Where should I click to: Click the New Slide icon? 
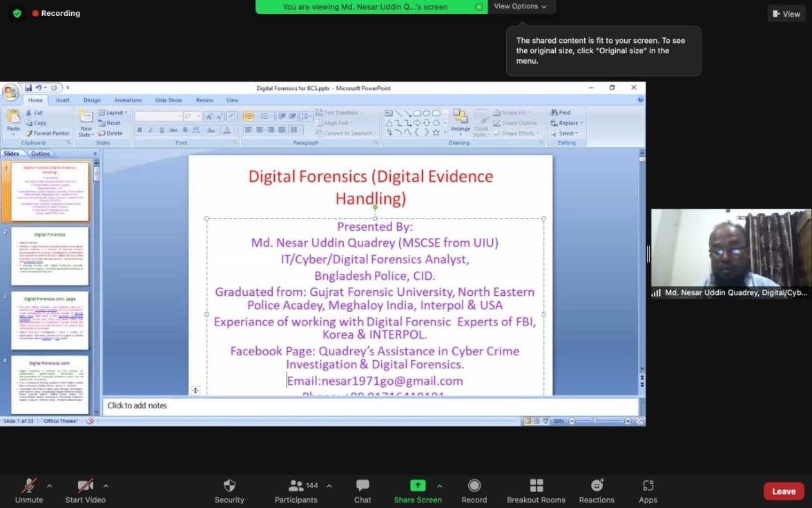86,117
